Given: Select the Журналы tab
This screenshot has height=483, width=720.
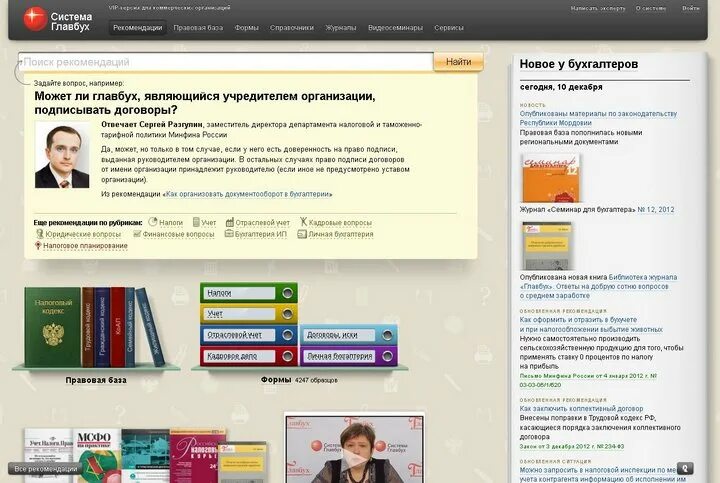Looking at the screenshot, I should 341,28.
